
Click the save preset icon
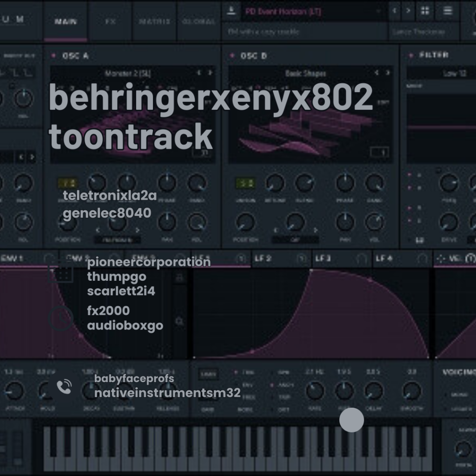coord(231,11)
